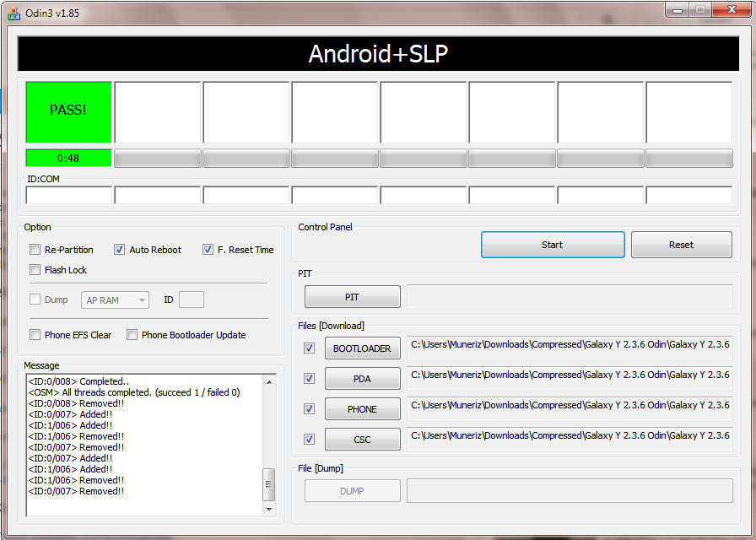
Task: Click the Android+SLP banner
Action: pos(379,53)
